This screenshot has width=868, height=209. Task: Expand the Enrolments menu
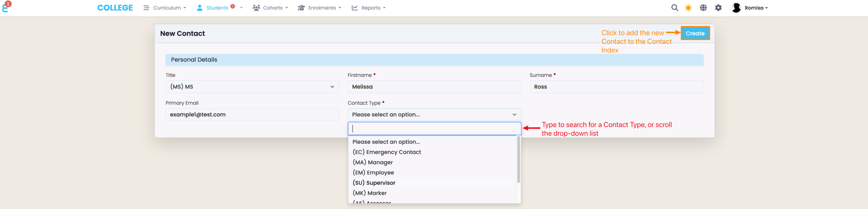[319, 8]
